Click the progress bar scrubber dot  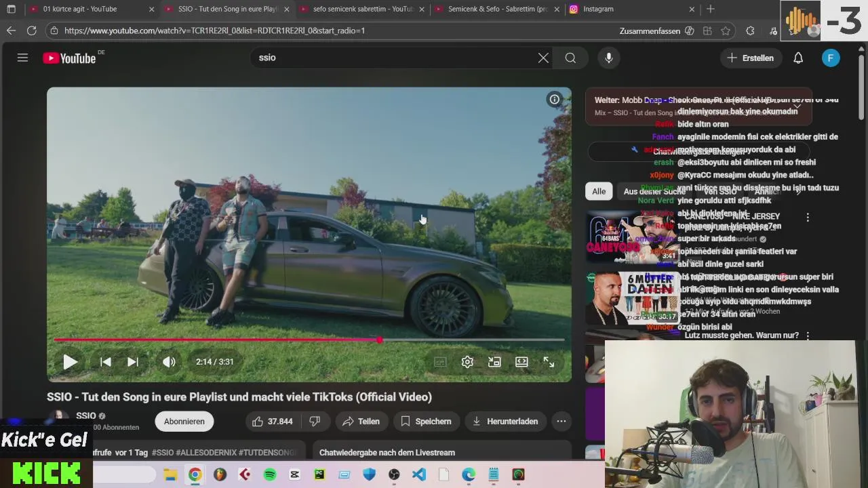(380, 340)
